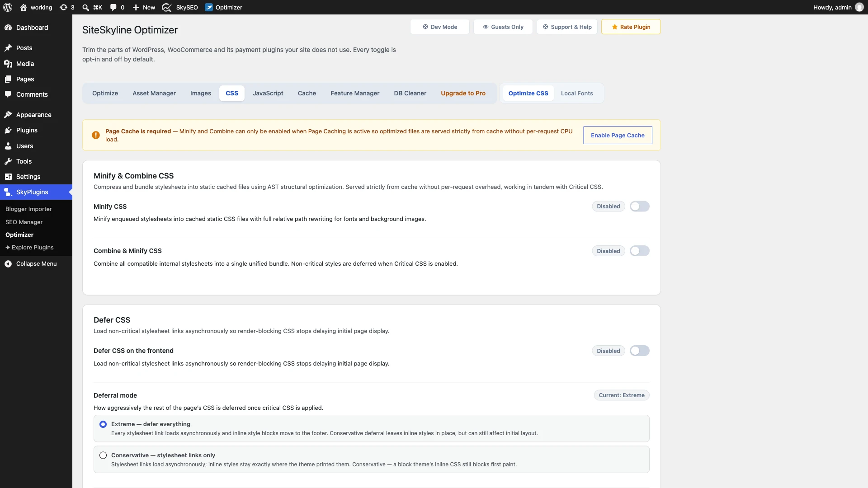Image resolution: width=868 pixels, height=488 pixels.
Task: Switch to the JavaScript tab
Action: [268, 93]
